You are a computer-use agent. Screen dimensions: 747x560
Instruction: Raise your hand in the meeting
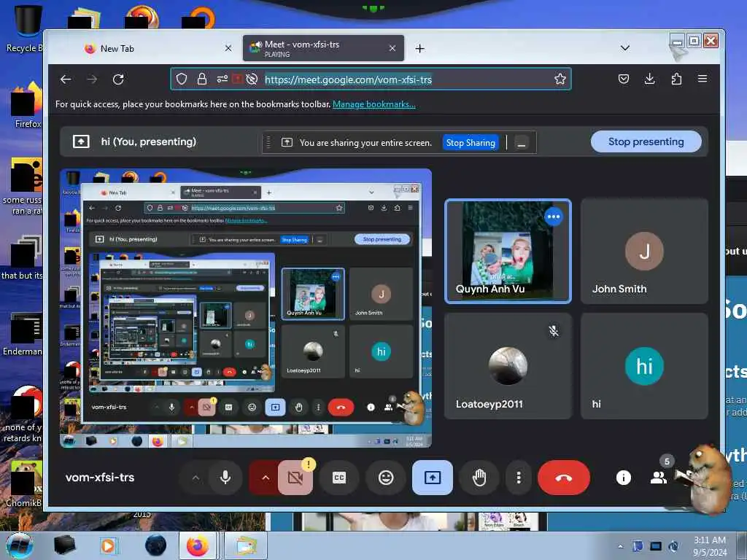click(x=479, y=478)
